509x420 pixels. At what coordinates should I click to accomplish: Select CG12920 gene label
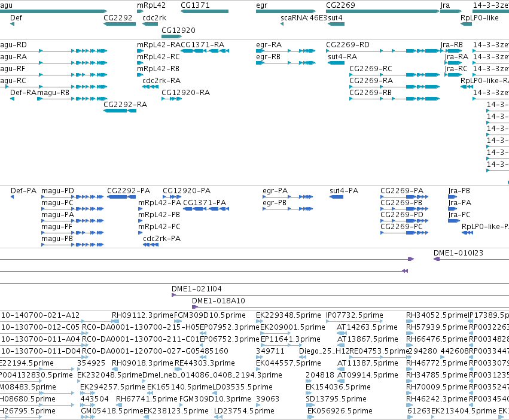pyautogui.click(x=178, y=30)
